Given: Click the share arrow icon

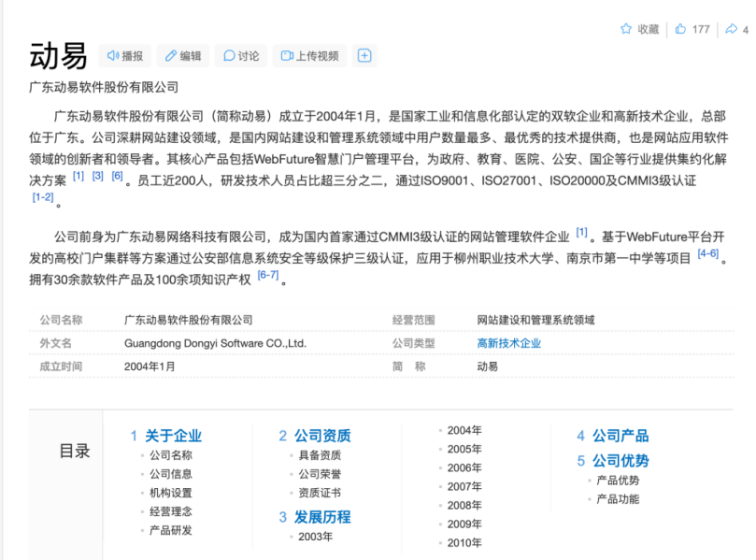Looking at the screenshot, I should point(731,29).
